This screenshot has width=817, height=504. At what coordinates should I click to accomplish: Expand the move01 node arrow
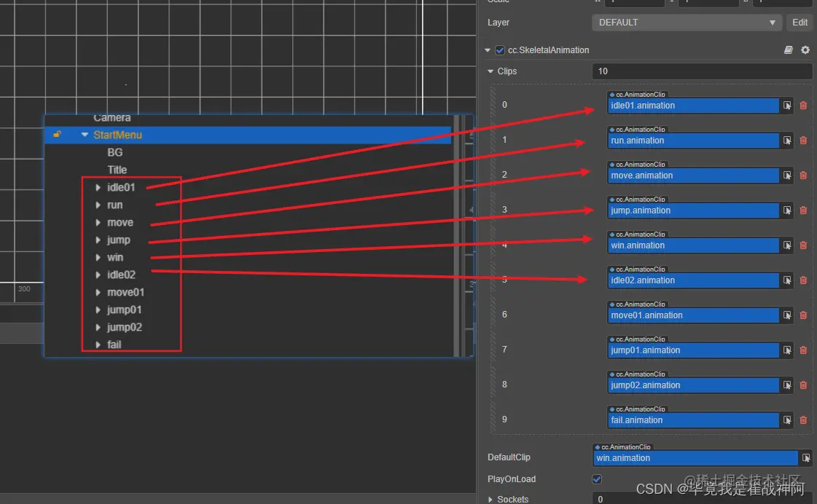coord(98,293)
